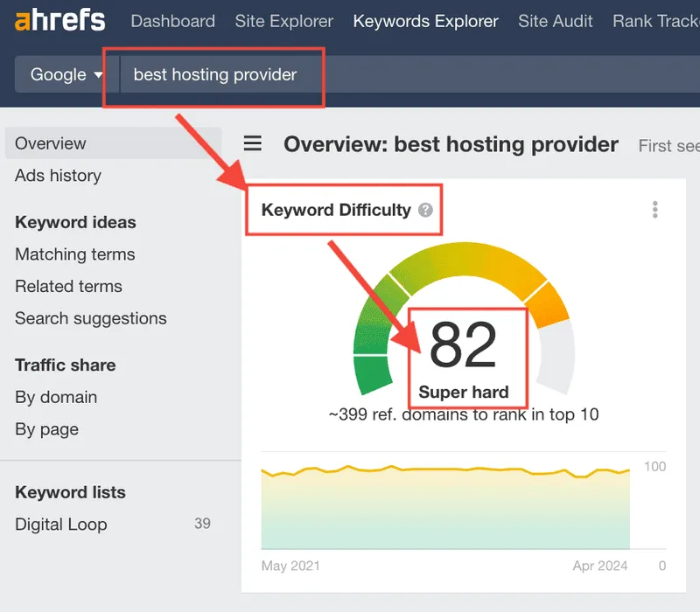Select Keywords Explorer in navigation

point(425,21)
